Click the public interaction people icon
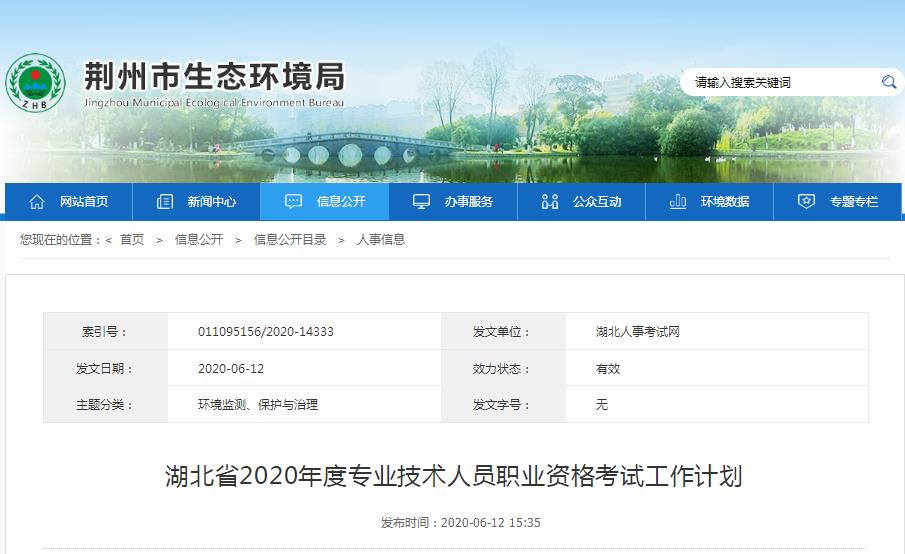 (549, 202)
